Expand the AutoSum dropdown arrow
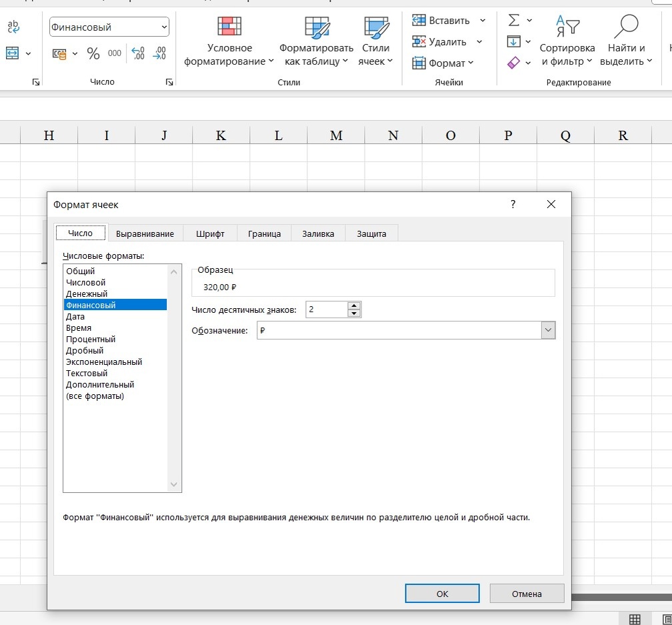Image resolution: width=672 pixels, height=625 pixels. (x=529, y=20)
